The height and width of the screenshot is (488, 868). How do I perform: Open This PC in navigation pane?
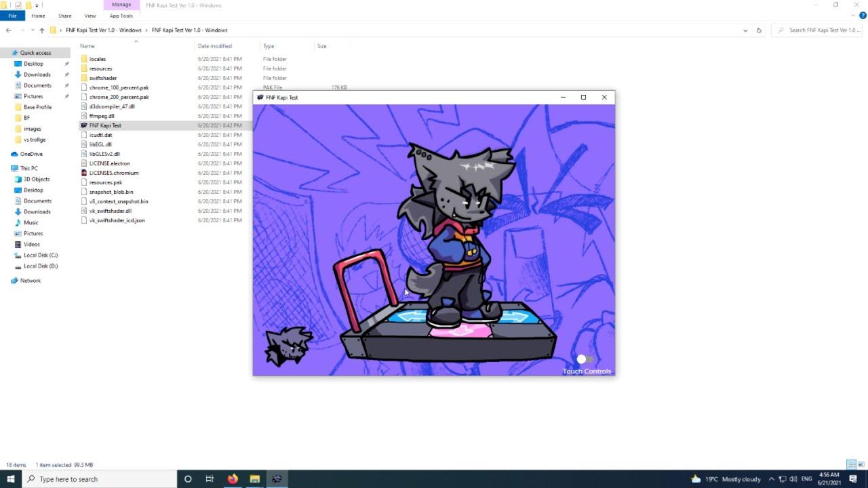(x=28, y=168)
